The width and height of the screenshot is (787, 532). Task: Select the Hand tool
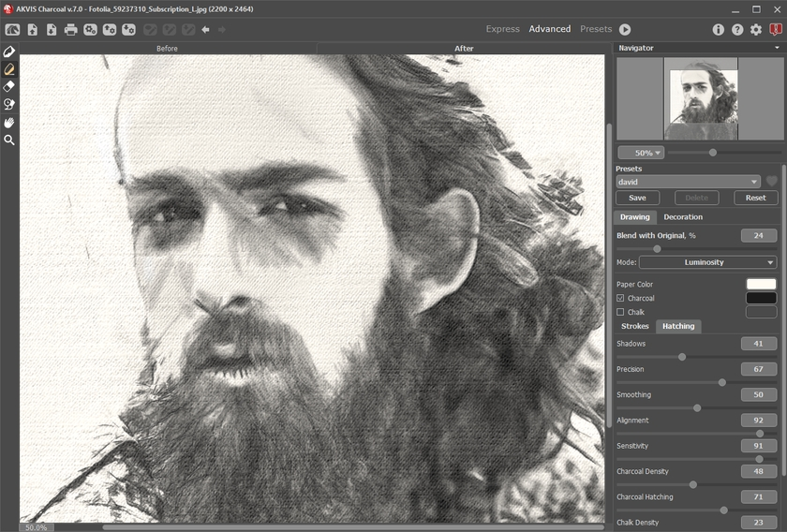tap(9, 122)
